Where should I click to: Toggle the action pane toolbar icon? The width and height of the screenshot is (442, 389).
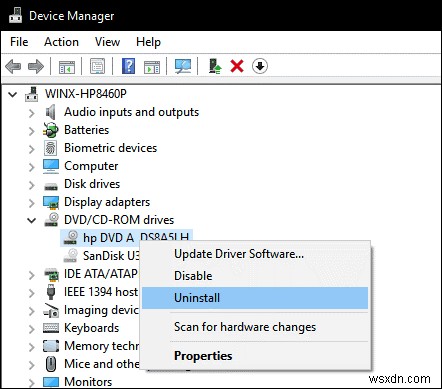click(152, 67)
